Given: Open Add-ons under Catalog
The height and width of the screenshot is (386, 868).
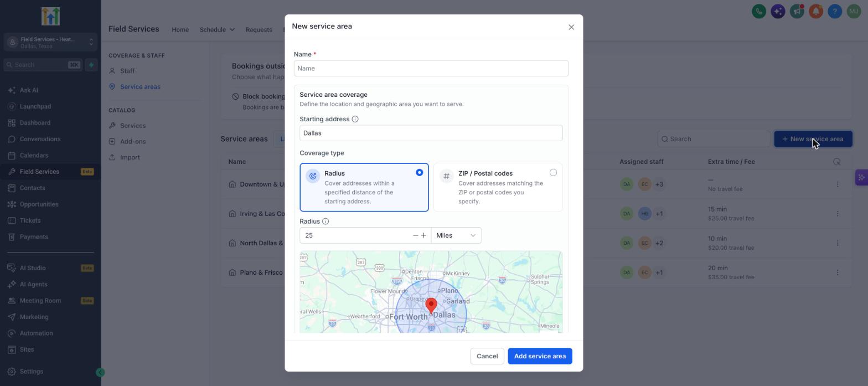Looking at the screenshot, I should pyautogui.click(x=133, y=142).
